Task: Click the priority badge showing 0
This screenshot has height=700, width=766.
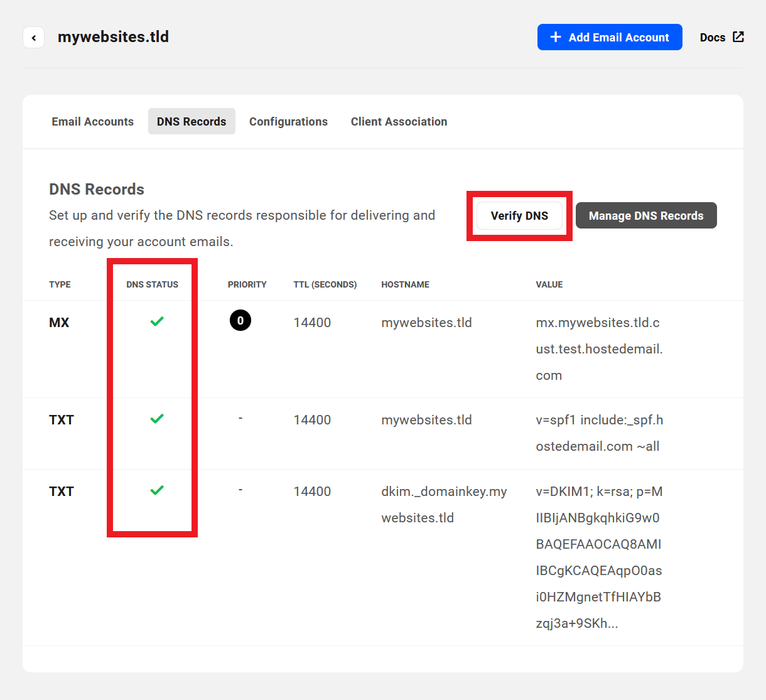Action: [240, 320]
